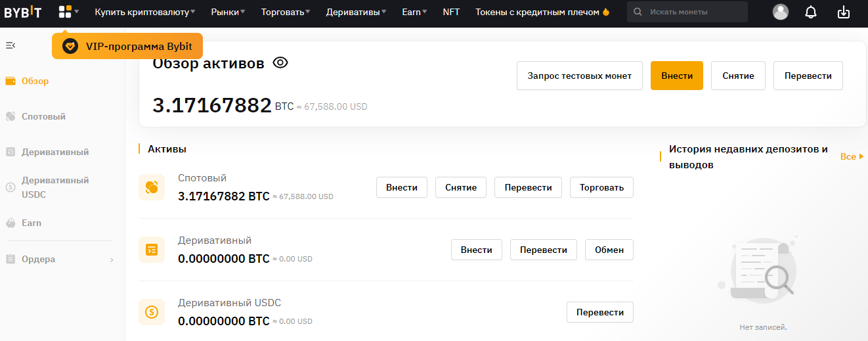The height and width of the screenshot is (341, 868).
Task: Click the orange Внести button
Action: (677, 76)
